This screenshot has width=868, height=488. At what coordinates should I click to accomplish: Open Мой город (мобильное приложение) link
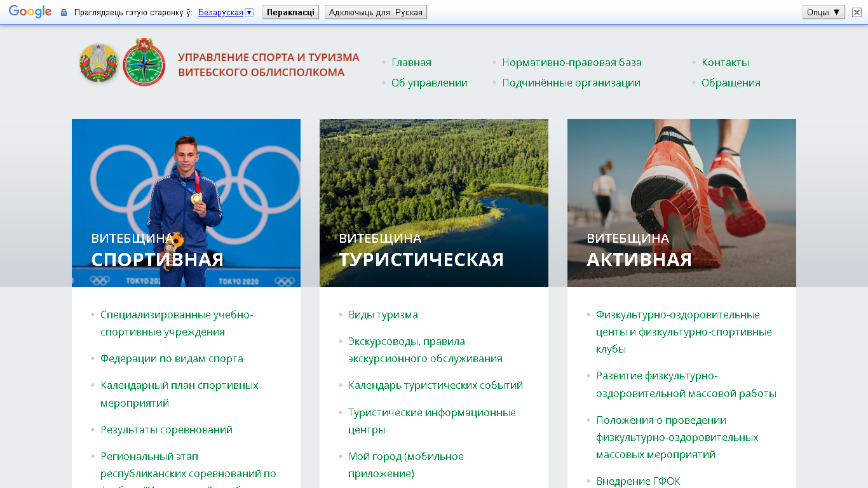[x=406, y=465]
